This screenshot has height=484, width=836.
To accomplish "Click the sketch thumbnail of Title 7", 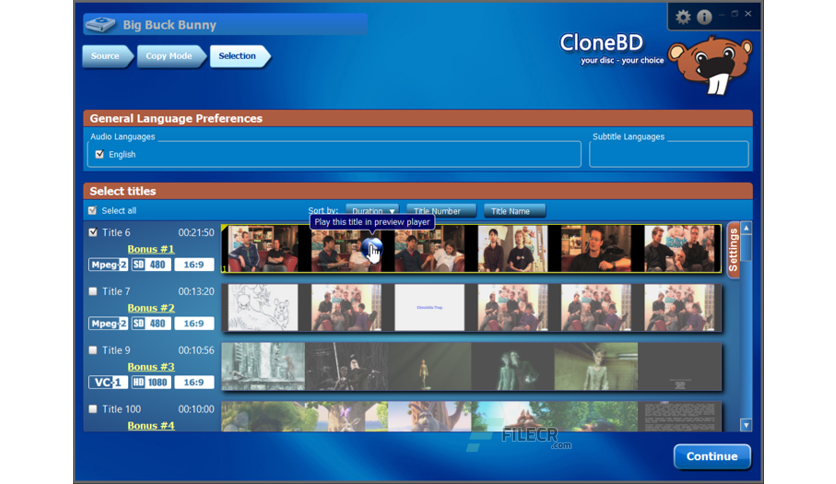I will click(x=263, y=307).
